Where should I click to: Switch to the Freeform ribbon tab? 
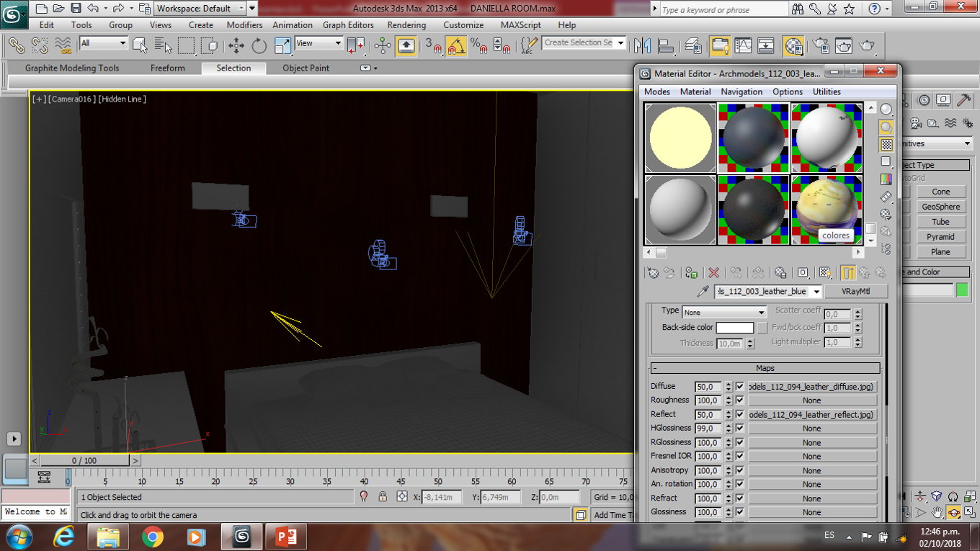168,68
